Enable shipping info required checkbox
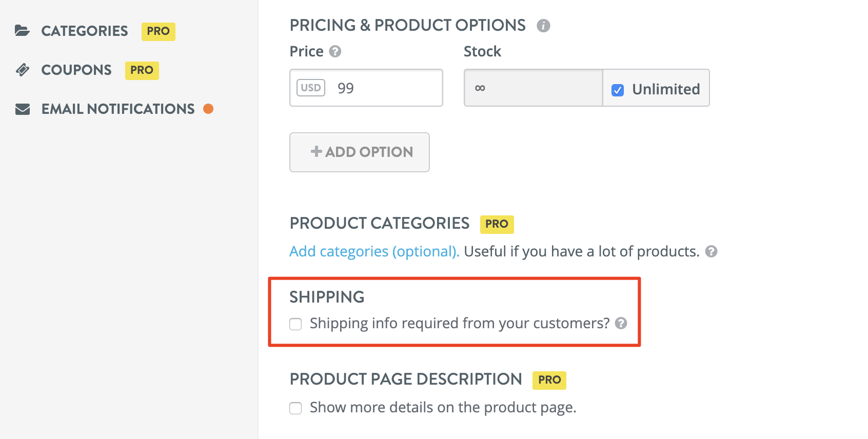 [x=295, y=324]
